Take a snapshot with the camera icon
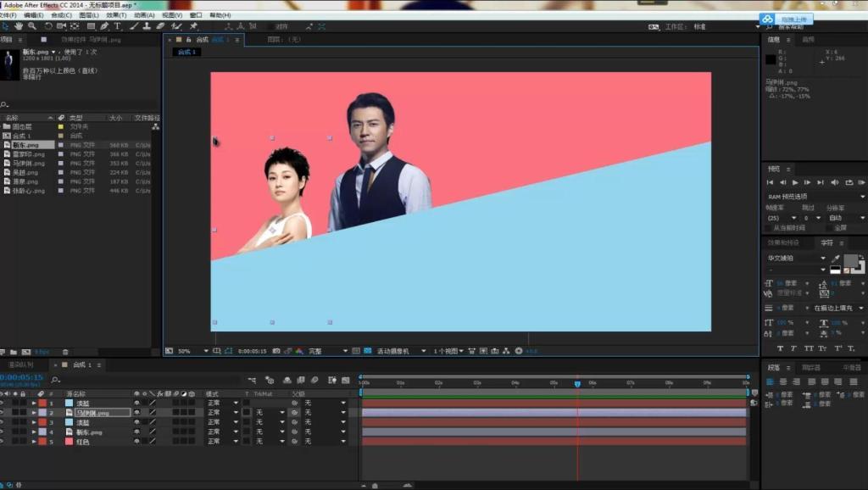Image resolution: width=868 pixels, height=490 pixels. tap(276, 351)
